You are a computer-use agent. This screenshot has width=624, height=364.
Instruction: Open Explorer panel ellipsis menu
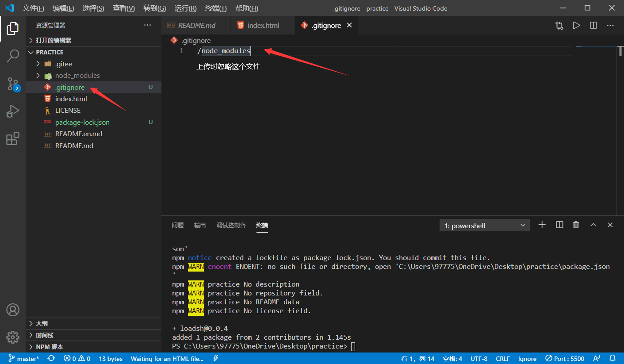(x=148, y=25)
